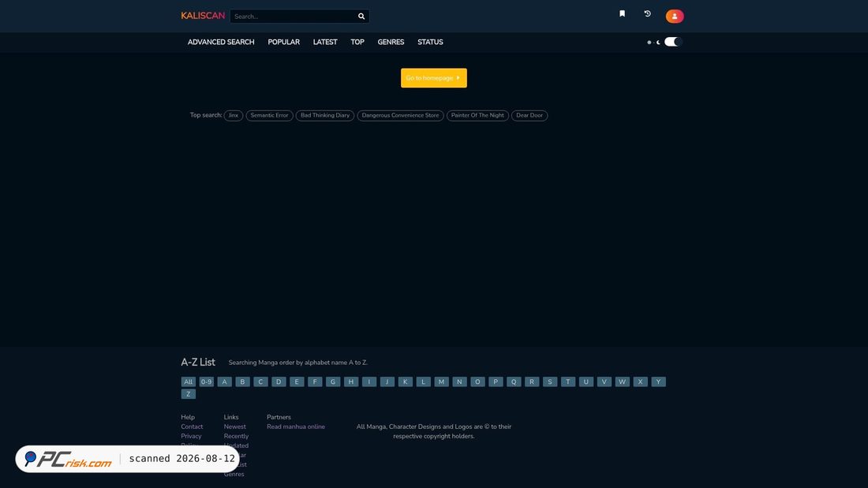This screenshot has width=868, height=488.
Task: Select the Bad Thinking Diary tag
Action: [x=325, y=116]
